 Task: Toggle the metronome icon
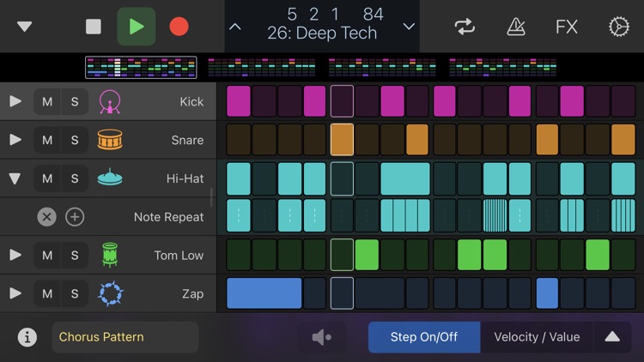click(x=516, y=27)
